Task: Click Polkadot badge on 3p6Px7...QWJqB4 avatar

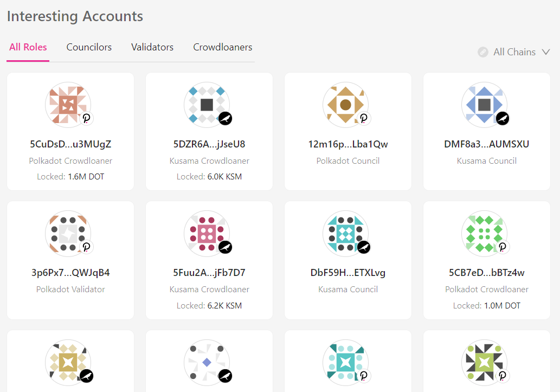Action: click(86, 247)
